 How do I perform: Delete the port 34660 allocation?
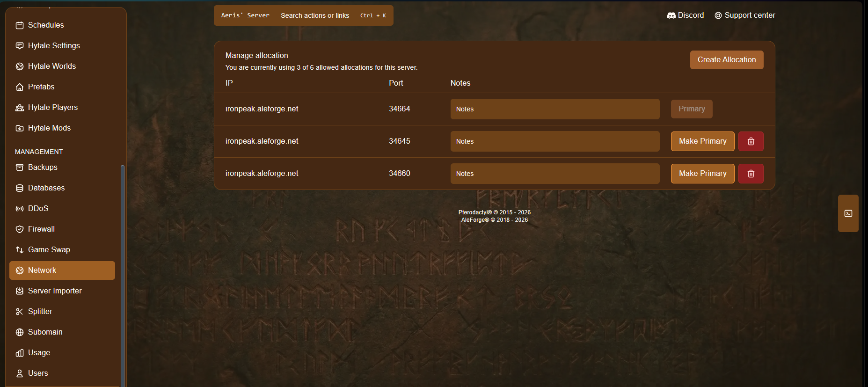click(x=751, y=174)
